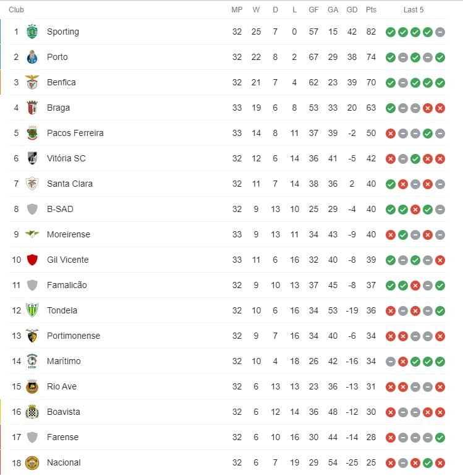Click the Pacos Ferreira crest icon
463x476 pixels.
(32, 133)
